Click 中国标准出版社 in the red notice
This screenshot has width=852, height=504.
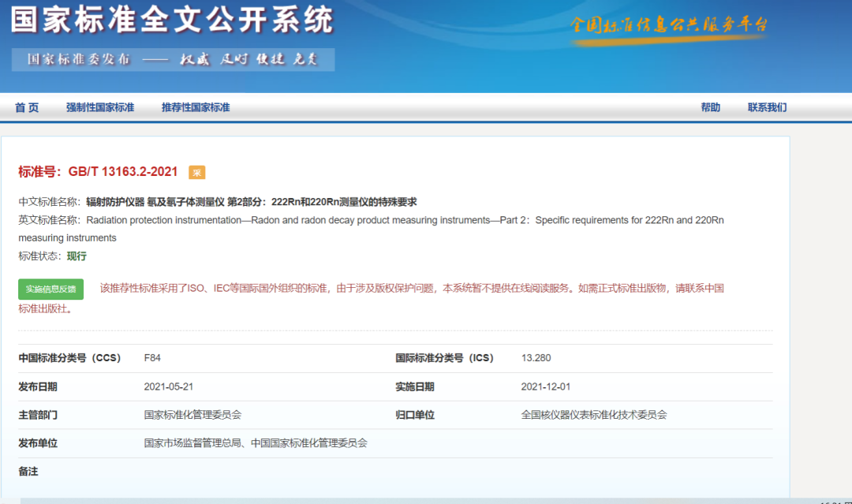coord(43,308)
